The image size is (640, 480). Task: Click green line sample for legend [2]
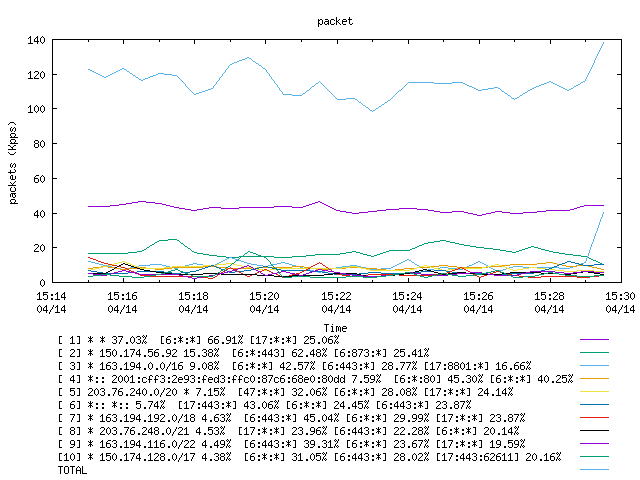click(x=594, y=352)
